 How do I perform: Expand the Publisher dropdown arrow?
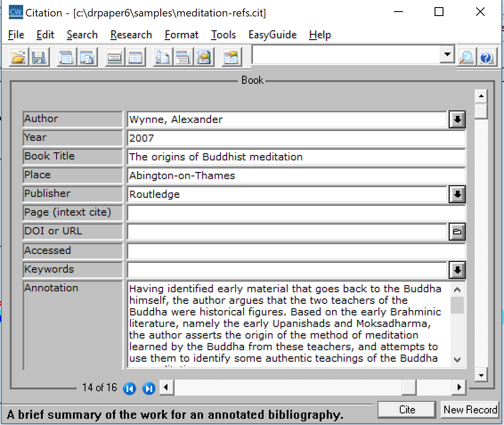pyautogui.click(x=457, y=194)
